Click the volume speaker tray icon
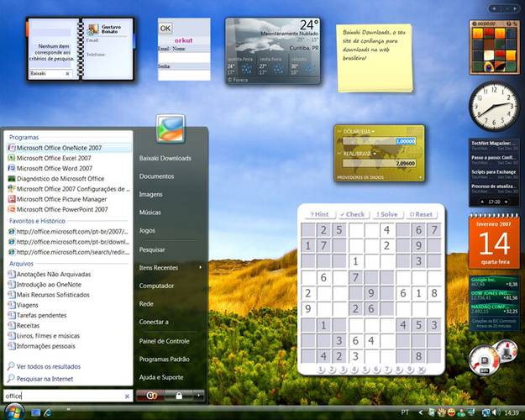Viewport: 525px width, 420px height. tap(496, 412)
